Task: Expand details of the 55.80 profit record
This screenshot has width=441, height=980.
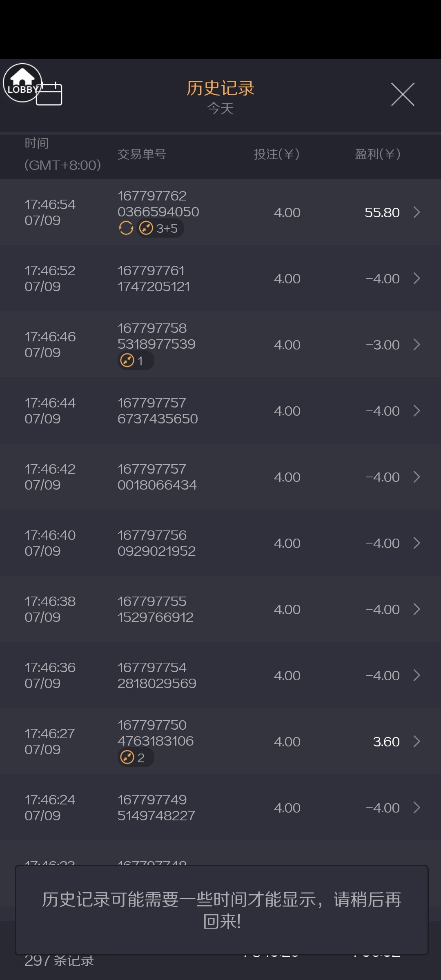Action: (x=416, y=212)
